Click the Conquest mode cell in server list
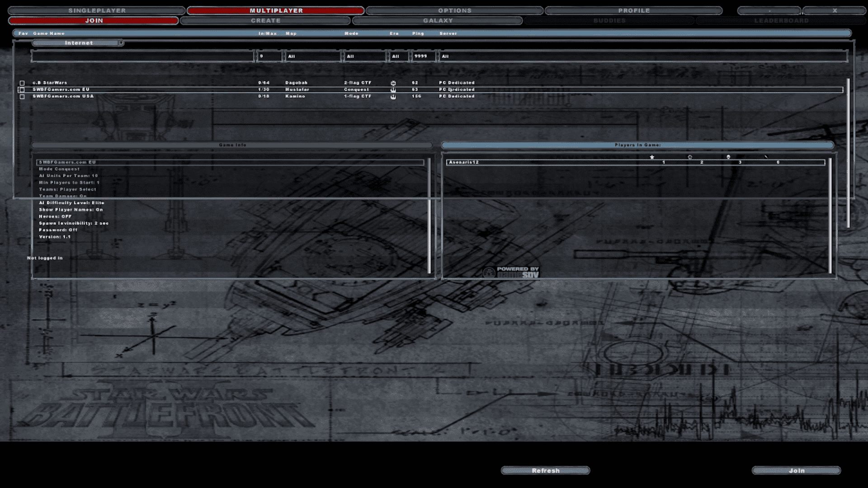Image resolution: width=868 pixels, height=488 pixels. 356,90
